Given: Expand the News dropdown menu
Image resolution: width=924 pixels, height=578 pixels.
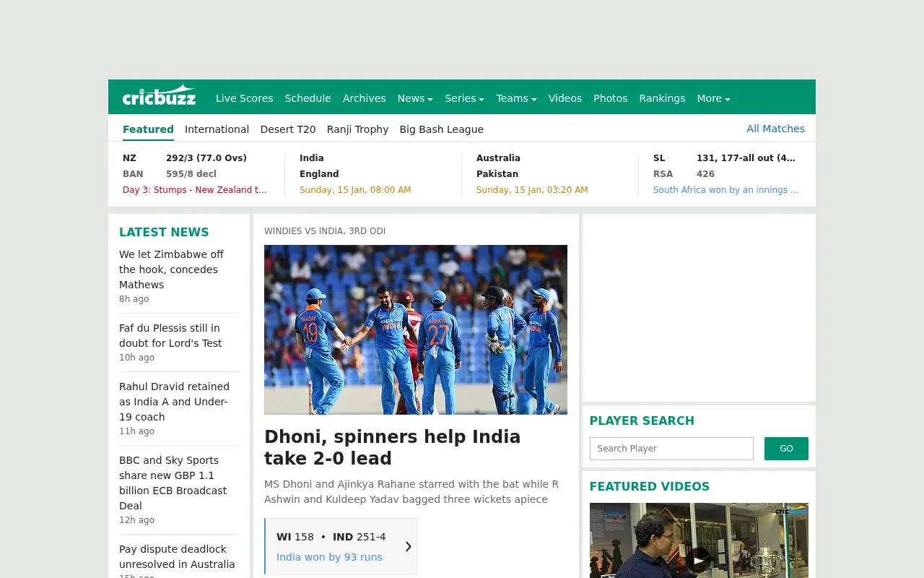Looking at the screenshot, I should click(x=415, y=98).
